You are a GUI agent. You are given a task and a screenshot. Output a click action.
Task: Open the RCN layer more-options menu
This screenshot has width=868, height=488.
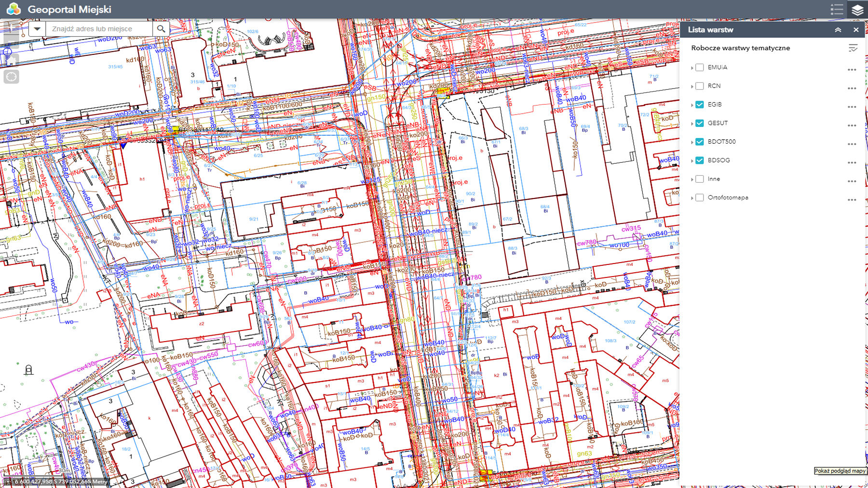(852, 89)
